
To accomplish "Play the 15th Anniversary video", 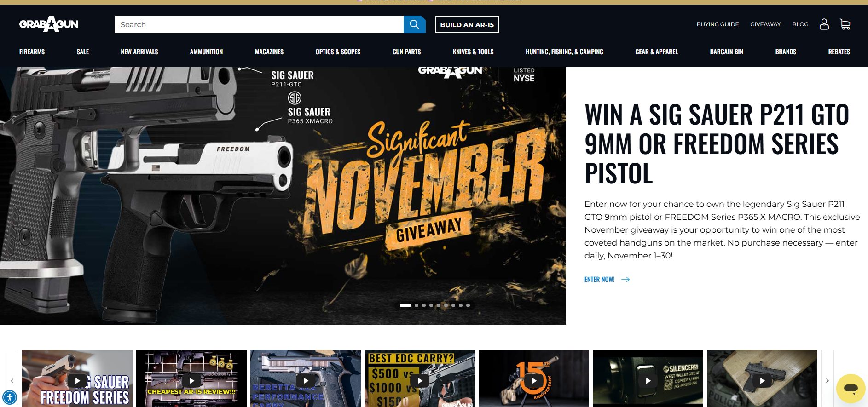I will (534, 380).
